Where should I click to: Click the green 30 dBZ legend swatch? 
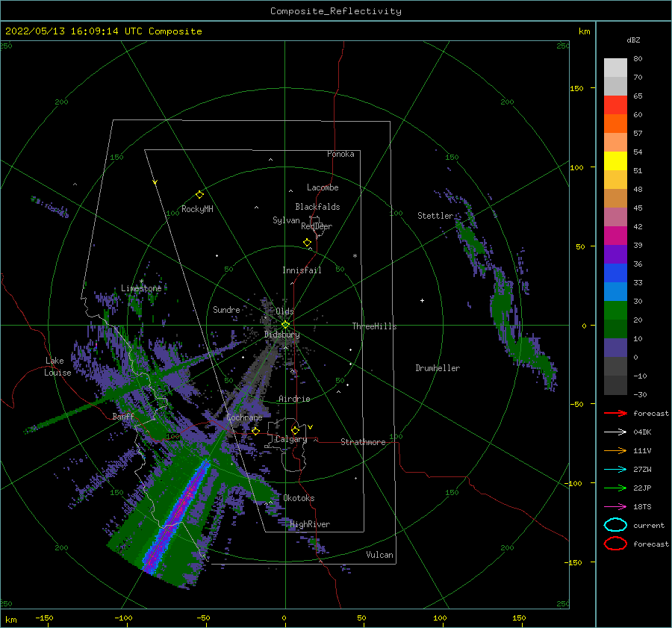pos(615,310)
